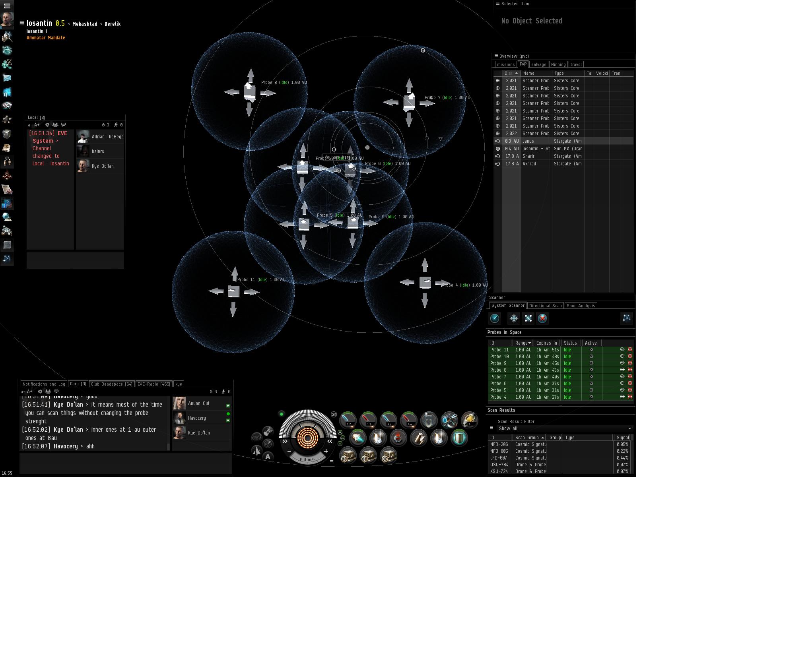The height and width of the screenshot is (671, 812).
Task: Click the destroy active probes icon
Action: click(542, 318)
